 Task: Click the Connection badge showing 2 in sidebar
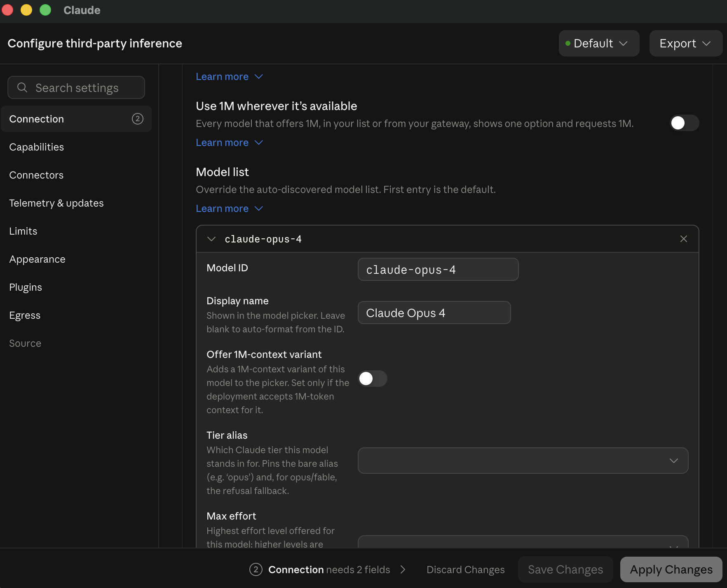[x=138, y=119]
